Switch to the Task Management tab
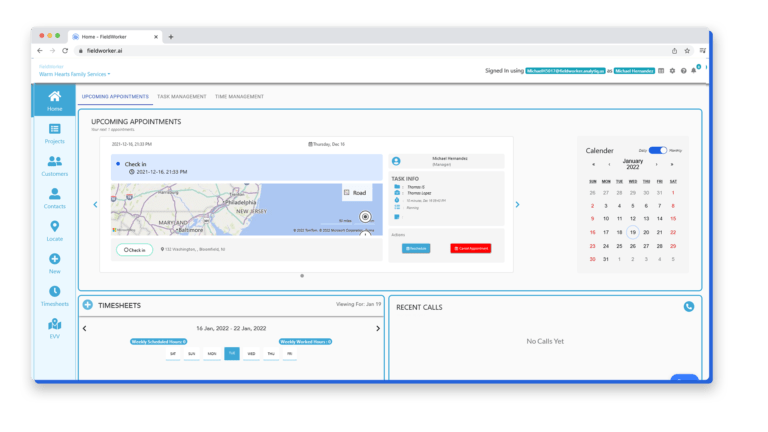Viewport: 768px width, 432px height. tap(182, 97)
